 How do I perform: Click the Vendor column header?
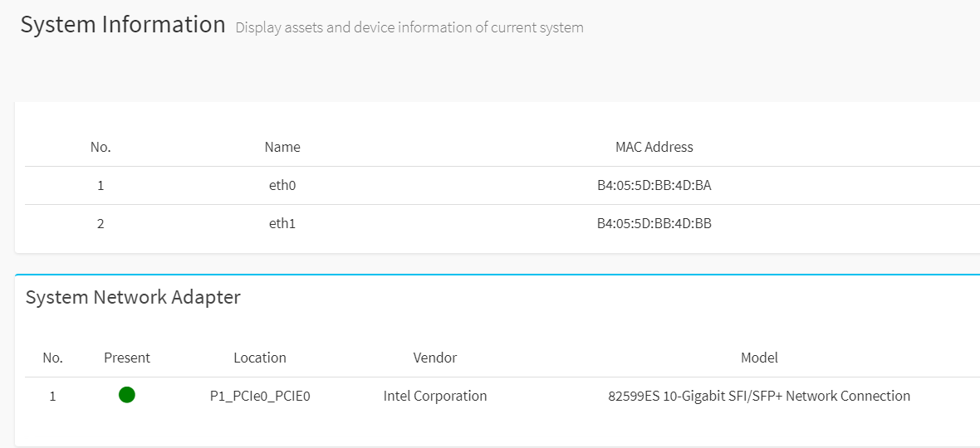coord(435,358)
